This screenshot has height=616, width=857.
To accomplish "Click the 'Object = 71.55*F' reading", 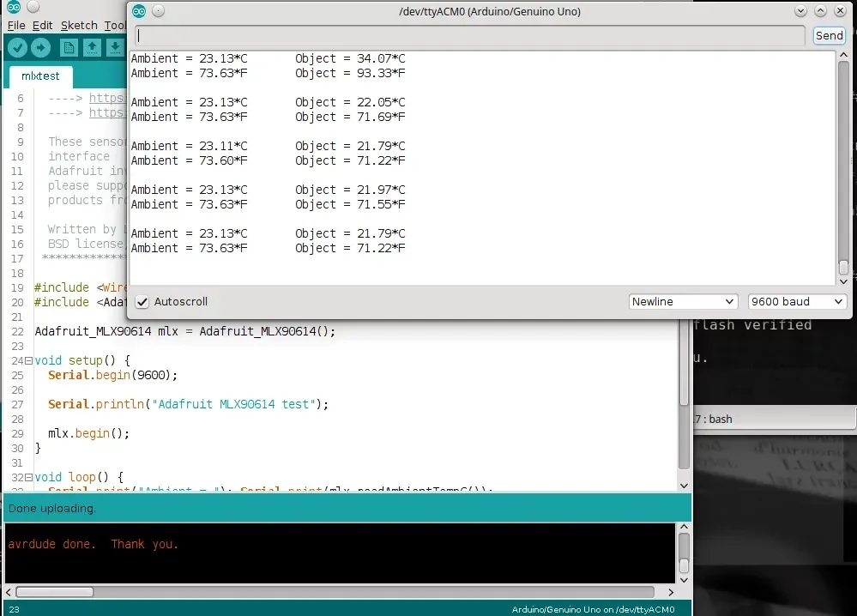I will pyautogui.click(x=350, y=204).
